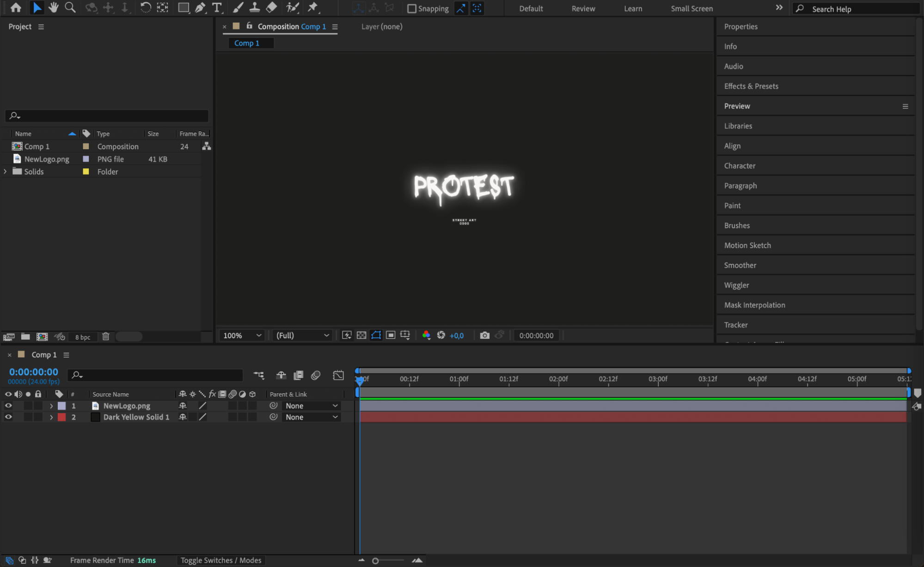The image size is (924, 567).
Task: Select the Puppet Pin tool
Action: [313, 7]
